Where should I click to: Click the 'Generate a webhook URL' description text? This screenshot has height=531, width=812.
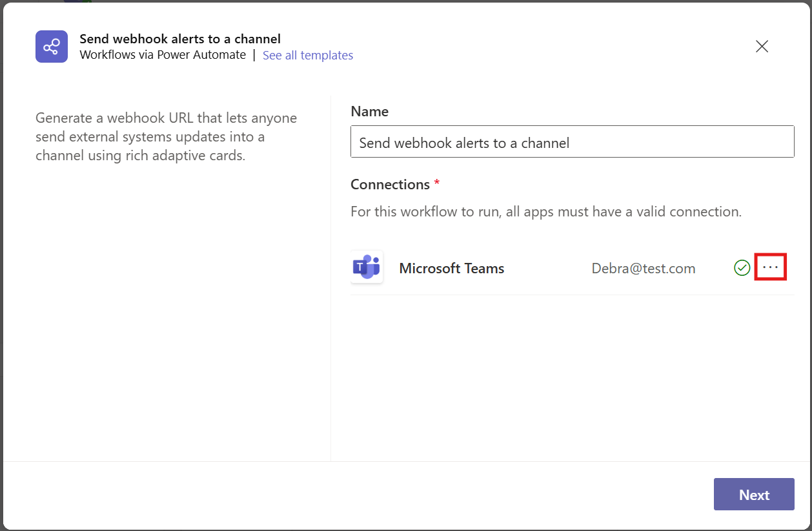pos(167,137)
